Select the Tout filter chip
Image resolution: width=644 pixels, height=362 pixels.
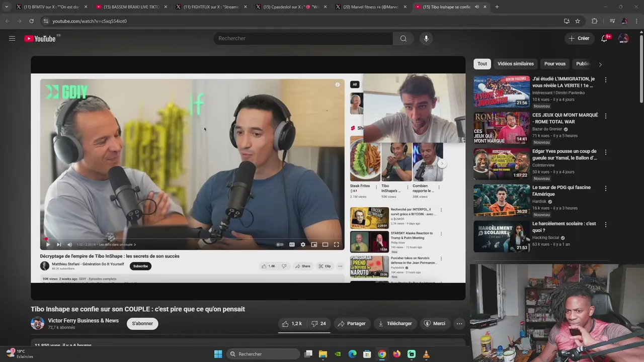[x=482, y=64]
